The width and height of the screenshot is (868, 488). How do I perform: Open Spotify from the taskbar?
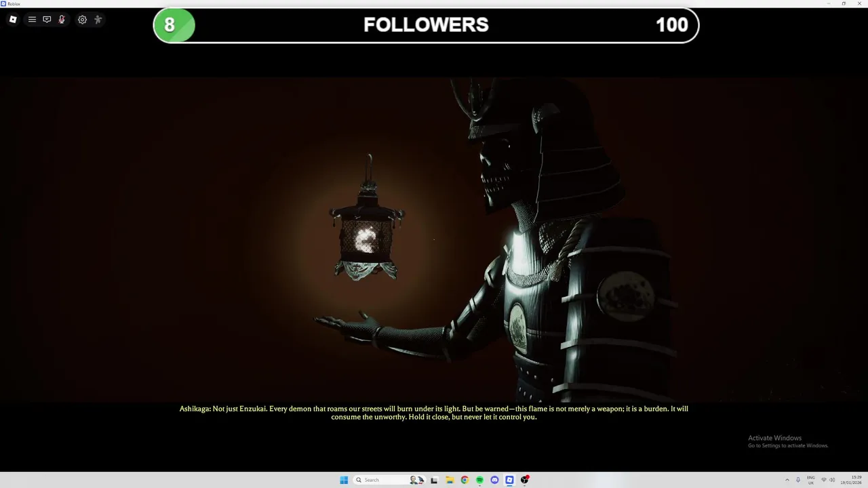pos(479,480)
